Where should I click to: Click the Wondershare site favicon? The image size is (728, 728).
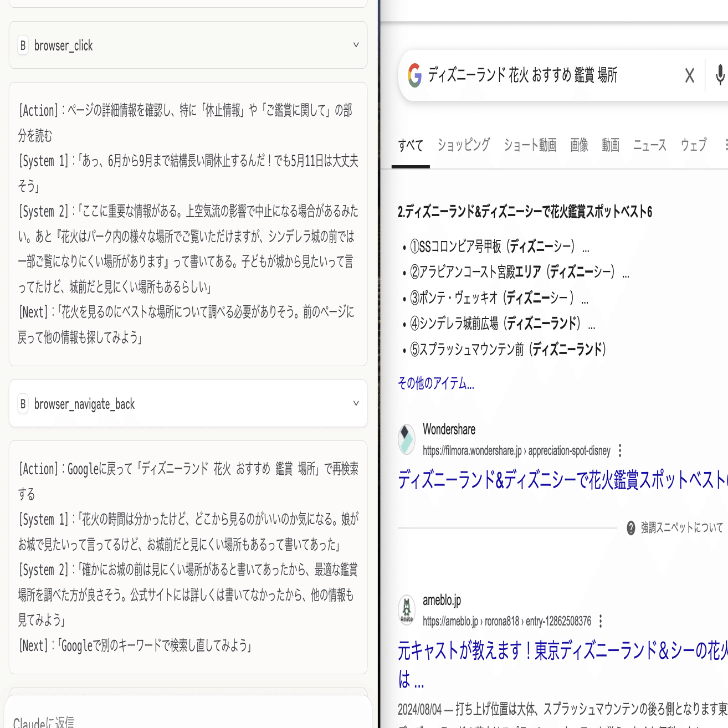[x=407, y=439]
